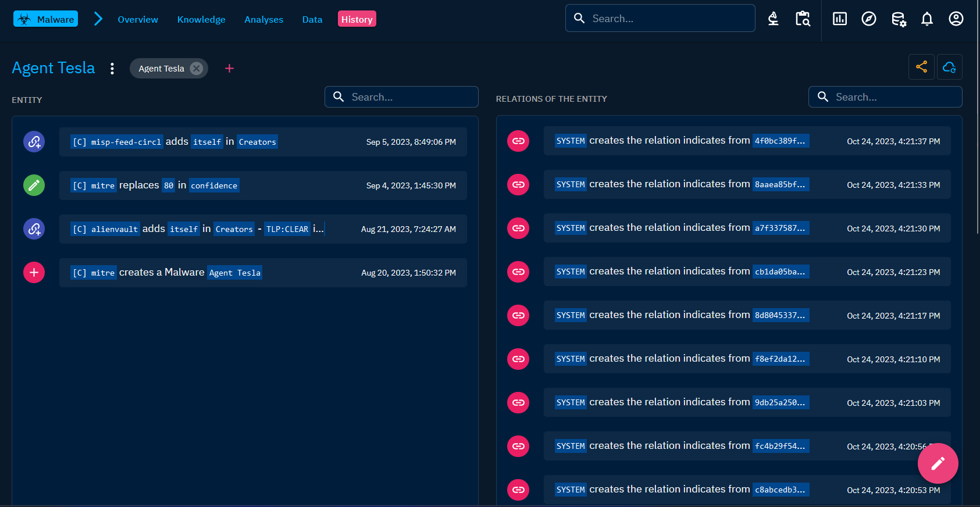Click relation icon for 9db25a250 entry

pyautogui.click(x=518, y=402)
